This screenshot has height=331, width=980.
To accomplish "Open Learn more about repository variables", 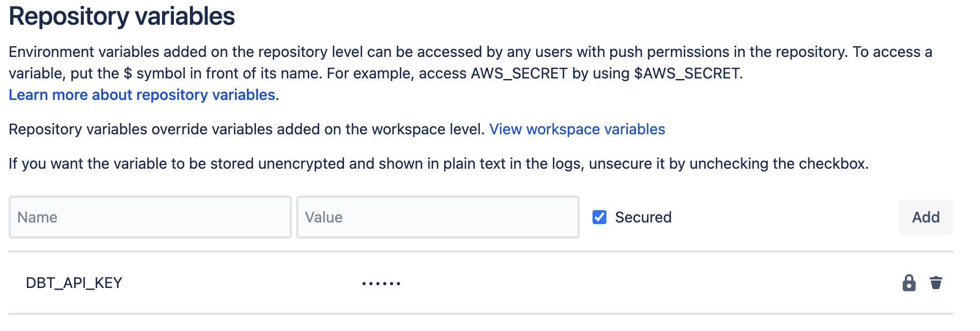I will (x=141, y=95).
